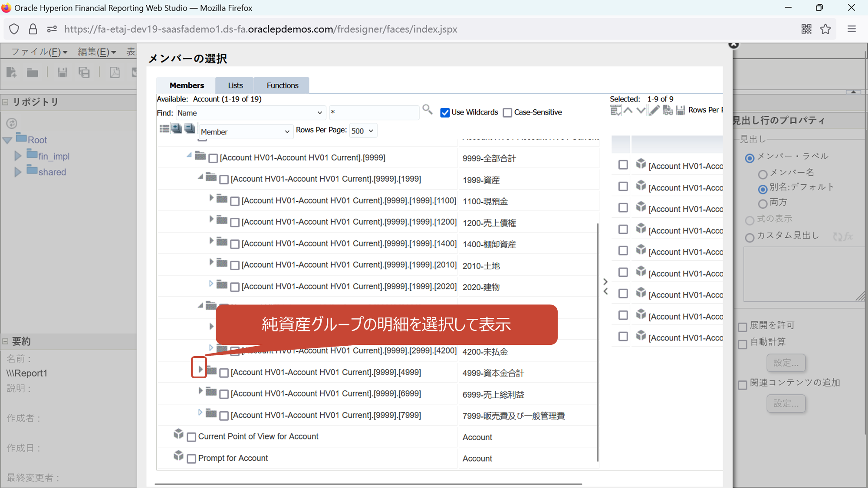Click the collapse all members icon
Screen dimensions: 868x488
[190, 129]
